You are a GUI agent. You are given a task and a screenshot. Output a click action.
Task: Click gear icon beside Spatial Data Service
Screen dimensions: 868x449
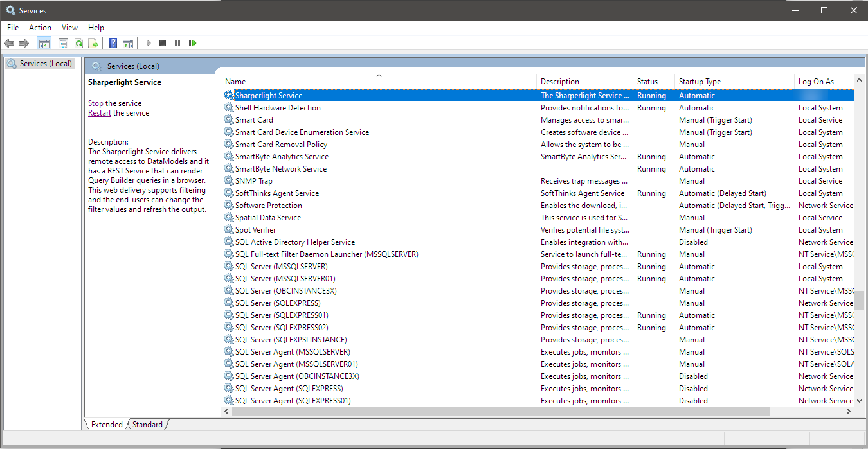(228, 217)
